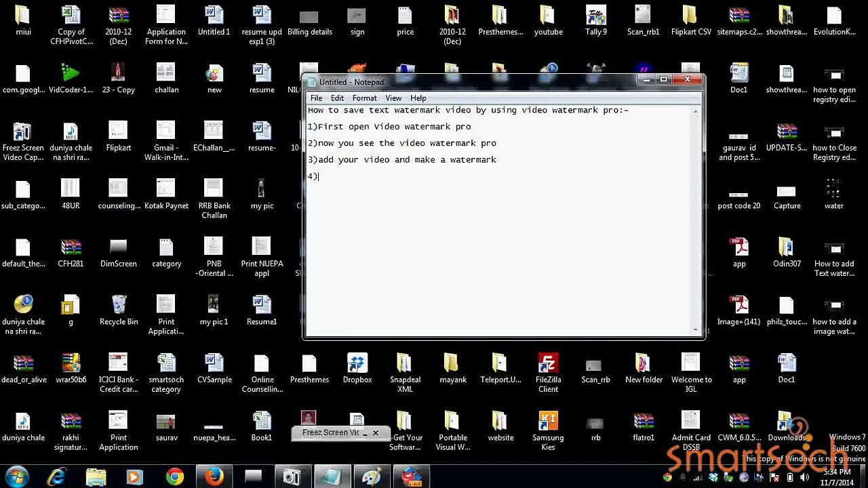Select the Admit Card DSSB icon

[691, 431]
